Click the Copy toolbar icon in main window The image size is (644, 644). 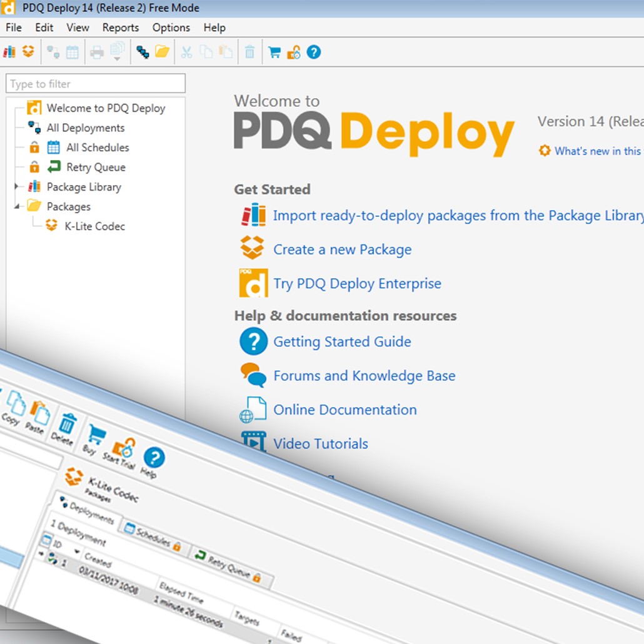(x=206, y=52)
